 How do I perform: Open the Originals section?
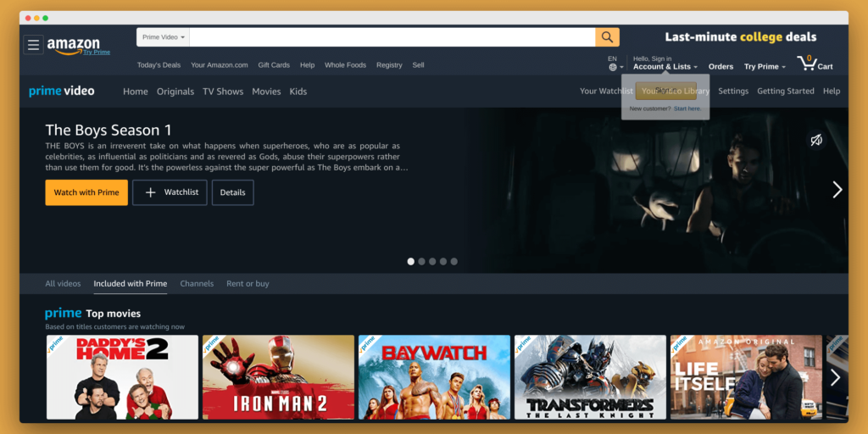coord(175,92)
